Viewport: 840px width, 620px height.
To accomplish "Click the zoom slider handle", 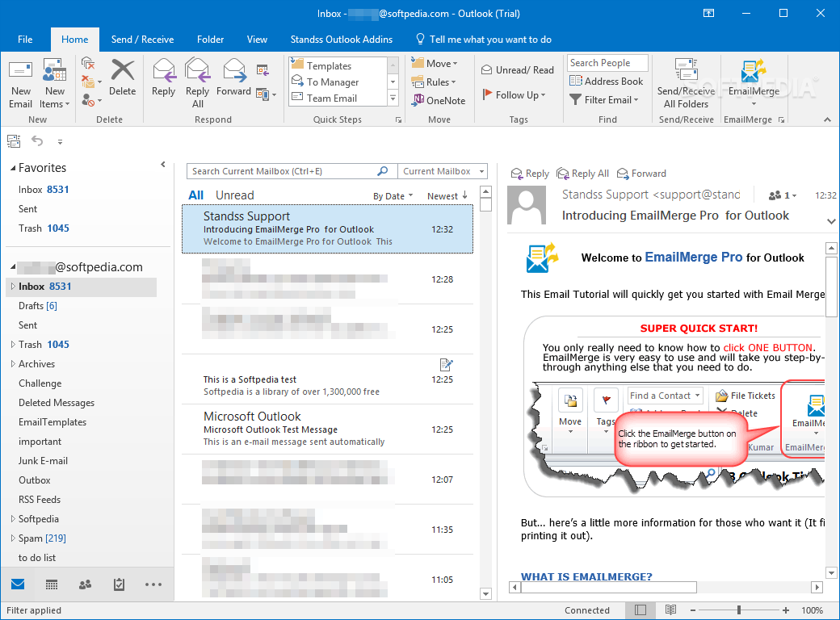I will (x=739, y=610).
